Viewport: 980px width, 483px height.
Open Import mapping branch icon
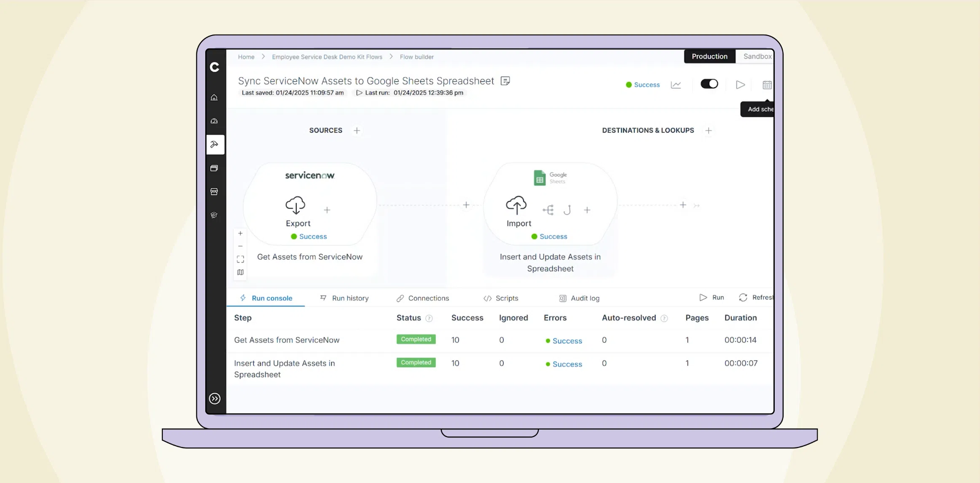(548, 210)
